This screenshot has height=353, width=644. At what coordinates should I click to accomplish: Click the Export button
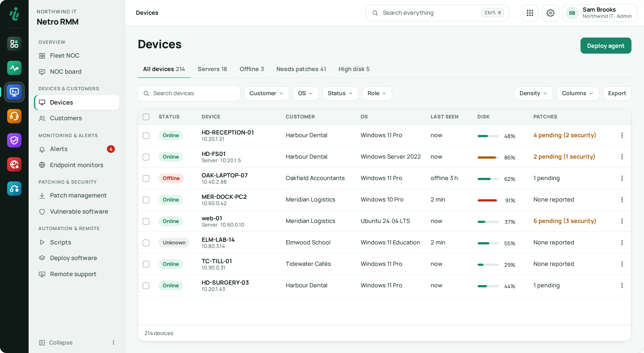(x=617, y=93)
